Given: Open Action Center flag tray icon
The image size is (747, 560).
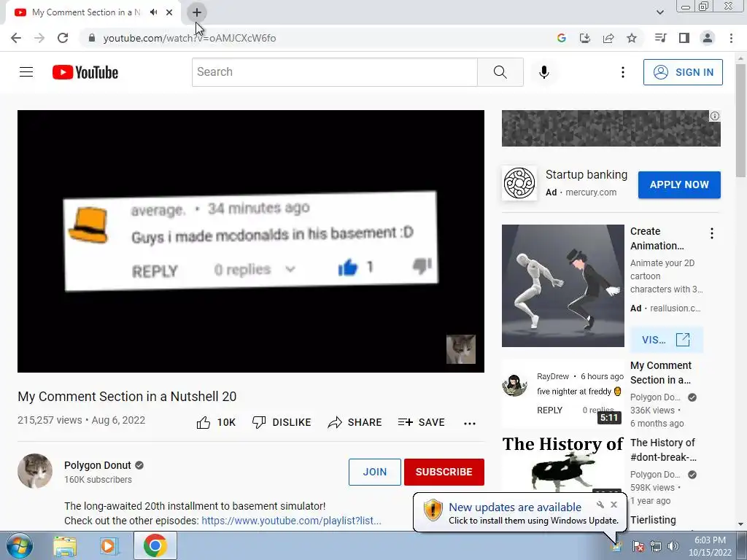Looking at the screenshot, I should tap(638, 546).
